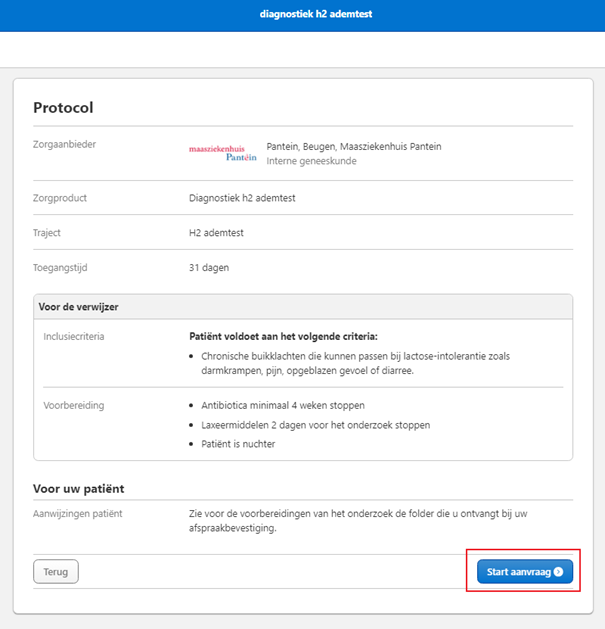
Task: Select the Protocol heading
Action: coord(63,107)
